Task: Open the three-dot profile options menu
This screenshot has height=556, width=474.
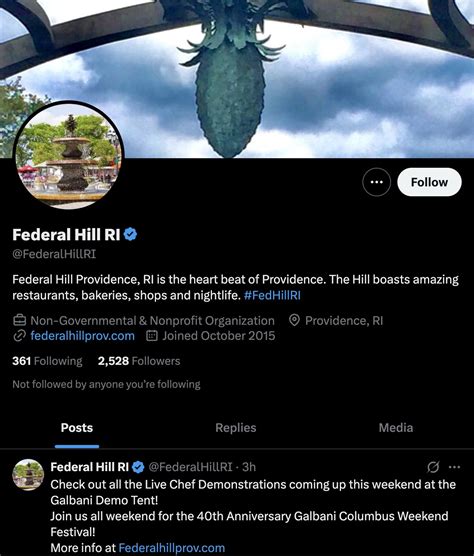Action: pyautogui.click(x=376, y=182)
